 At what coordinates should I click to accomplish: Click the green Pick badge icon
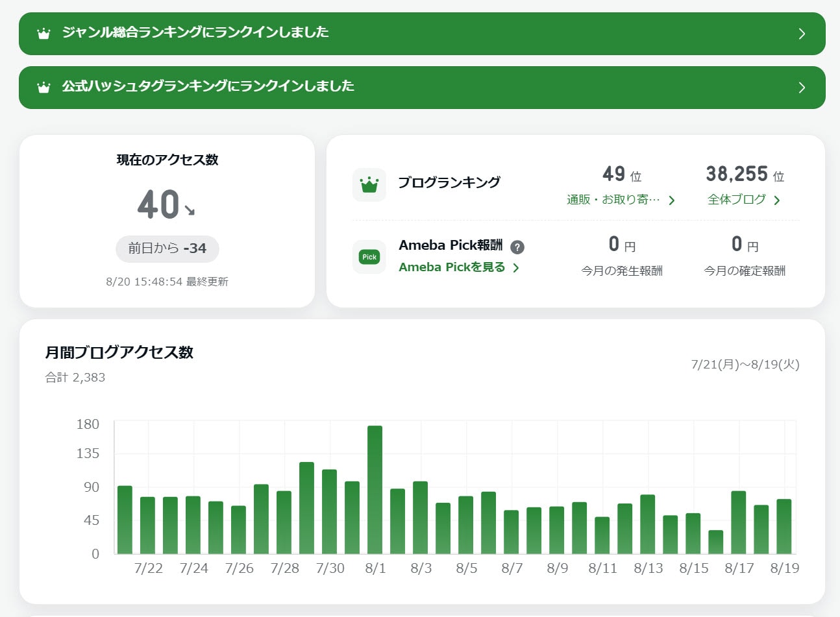coord(369,257)
